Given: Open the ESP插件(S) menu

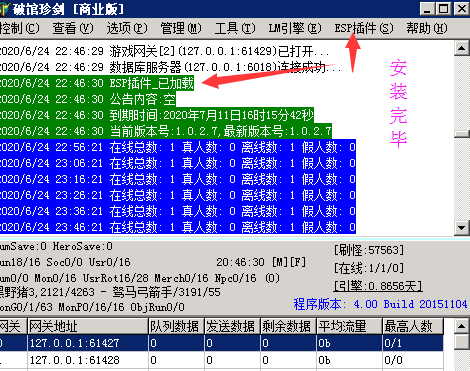Looking at the screenshot, I should pyautogui.click(x=364, y=28).
